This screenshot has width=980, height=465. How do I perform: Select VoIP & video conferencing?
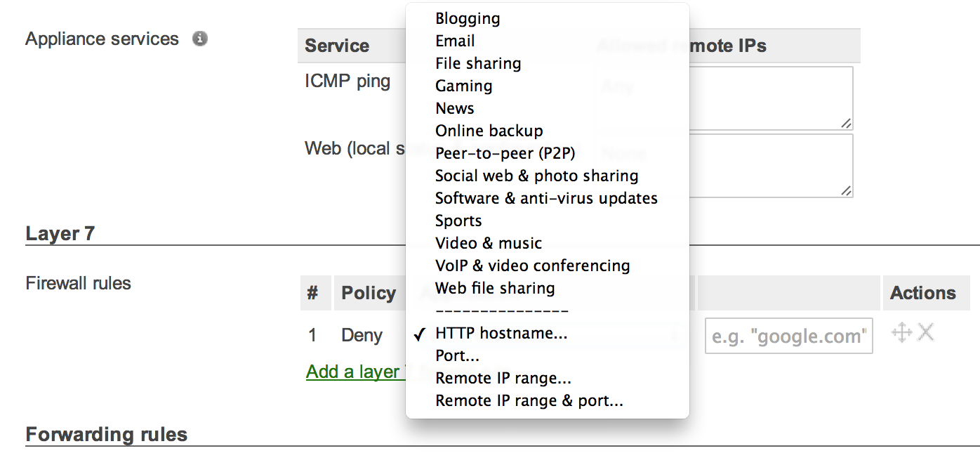pyautogui.click(x=532, y=266)
